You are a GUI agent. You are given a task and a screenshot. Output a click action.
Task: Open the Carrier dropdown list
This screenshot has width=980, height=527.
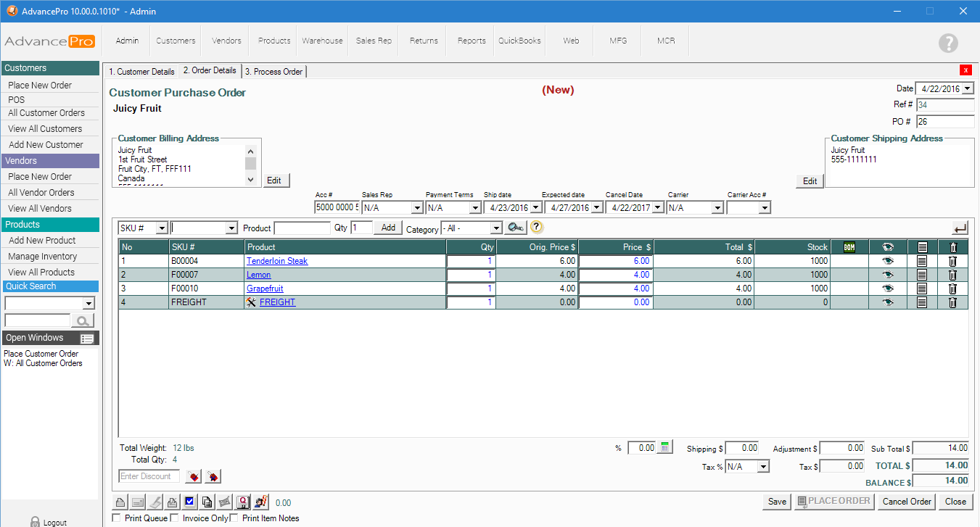[x=717, y=208]
